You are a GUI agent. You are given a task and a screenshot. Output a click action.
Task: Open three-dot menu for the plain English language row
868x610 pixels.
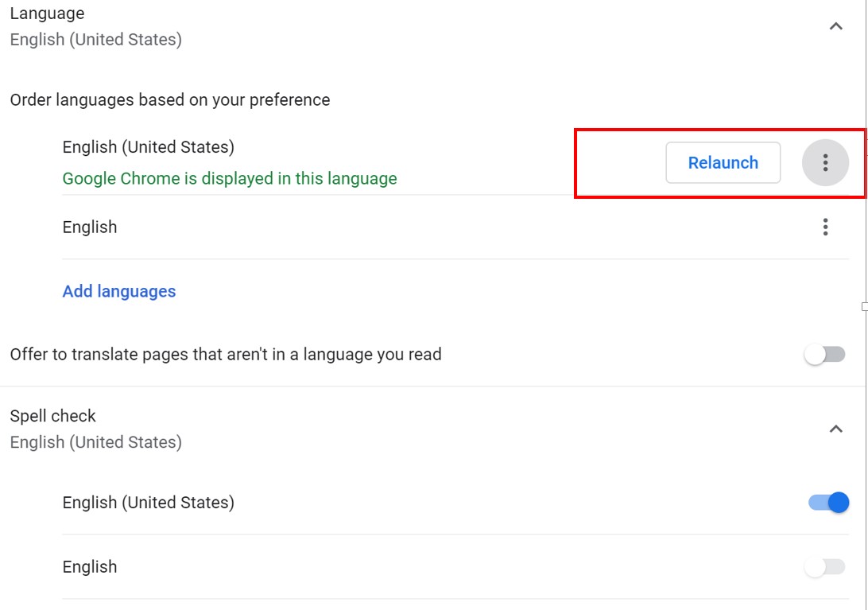coord(825,227)
